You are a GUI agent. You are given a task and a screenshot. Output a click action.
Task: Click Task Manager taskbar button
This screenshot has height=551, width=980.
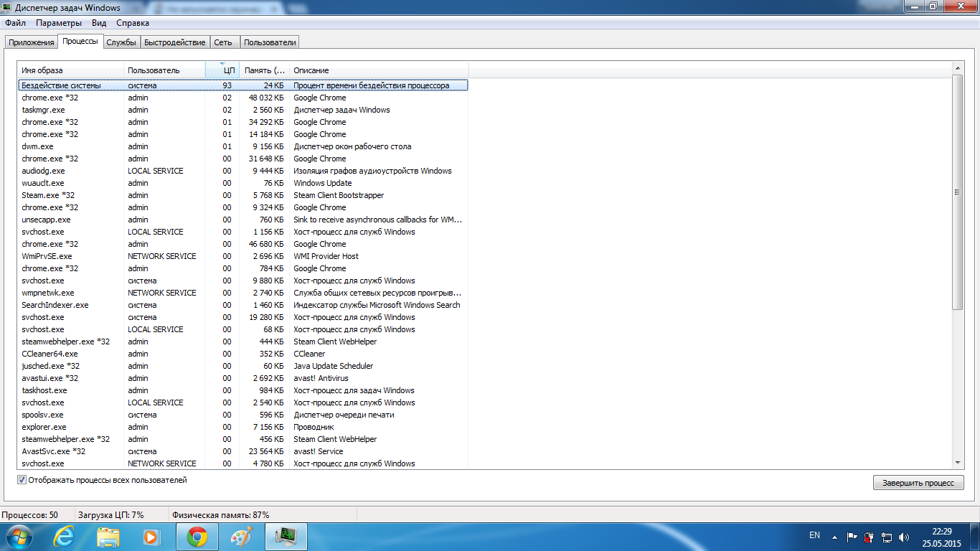click(x=286, y=537)
